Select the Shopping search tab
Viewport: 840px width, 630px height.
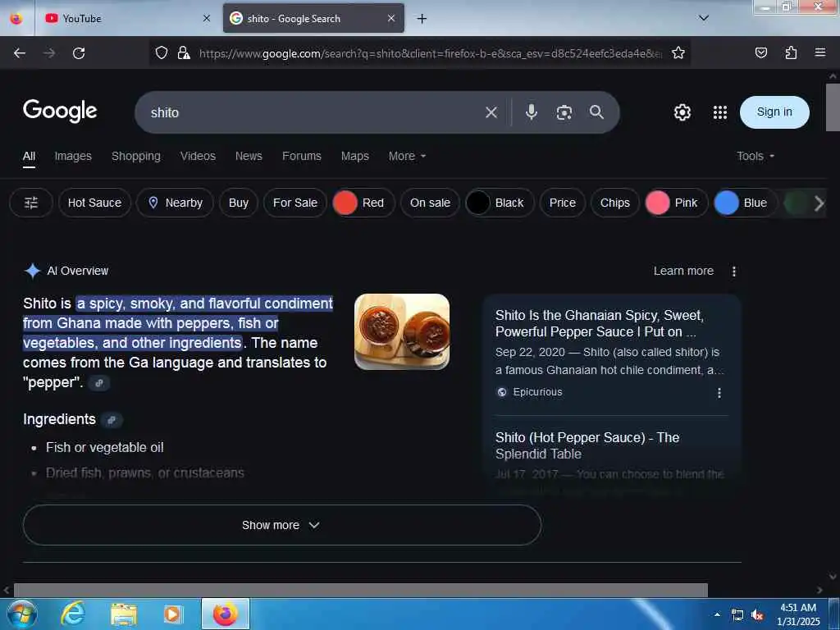click(135, 156)
